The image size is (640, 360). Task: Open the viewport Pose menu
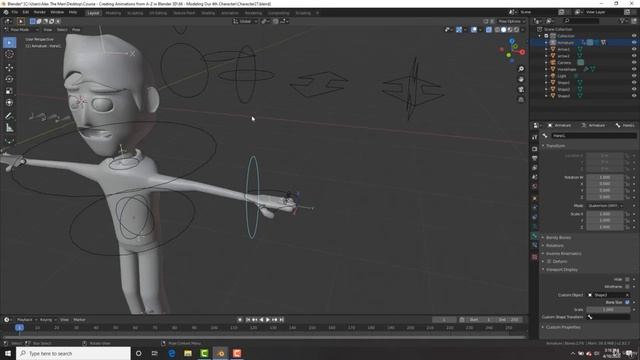tap(76, 30)
